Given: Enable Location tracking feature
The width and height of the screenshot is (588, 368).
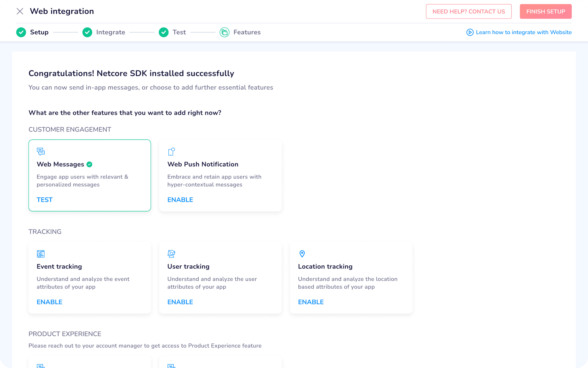Looking at the screenshot, I should tap(311, 302).
